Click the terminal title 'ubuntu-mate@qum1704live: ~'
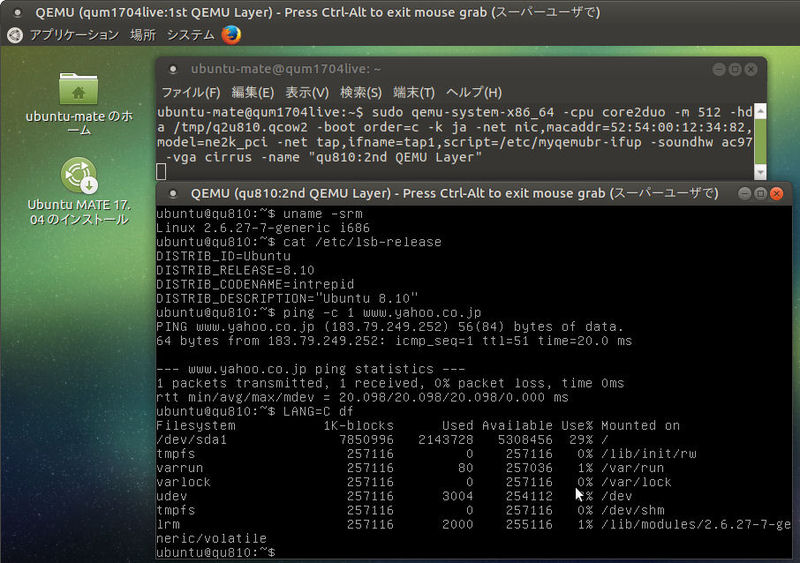 pyautogui.click(x=286, y=69)
